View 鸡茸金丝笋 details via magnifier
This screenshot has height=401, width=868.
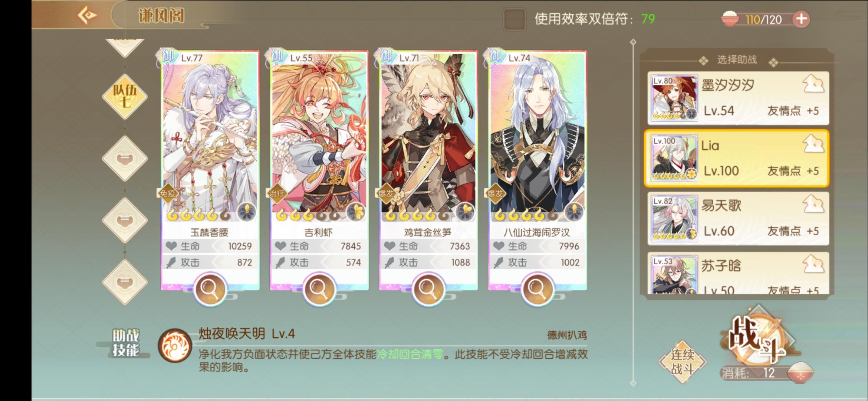(428, 289)
